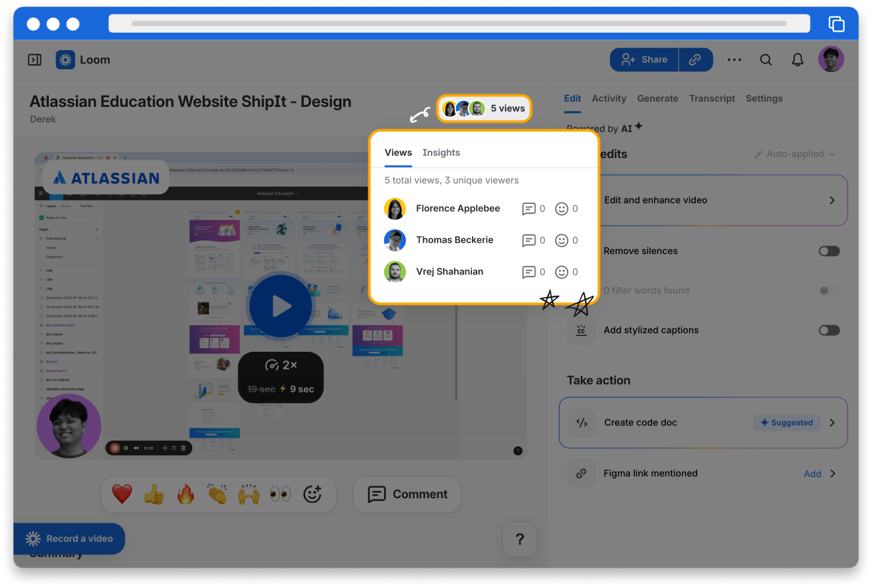This screenshot has width=872, height=588.
Task: Click the browser address bar
Action: pyautogui.click(x=459, y=24)
